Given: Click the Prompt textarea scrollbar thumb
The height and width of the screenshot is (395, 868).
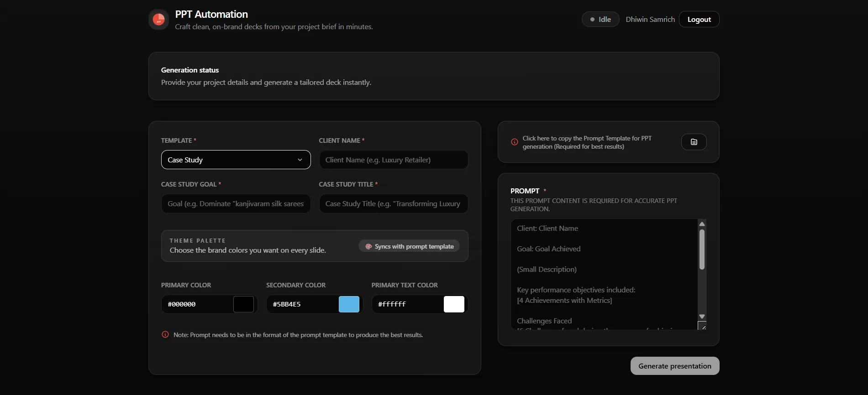Looking at the screenshot, I should click(702, 249).
